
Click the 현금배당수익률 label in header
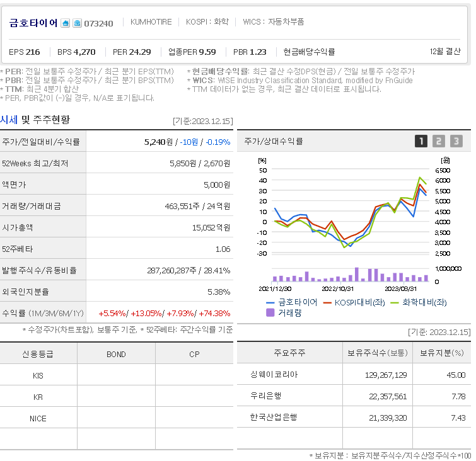pyautogui.click(x=309, y=52)
